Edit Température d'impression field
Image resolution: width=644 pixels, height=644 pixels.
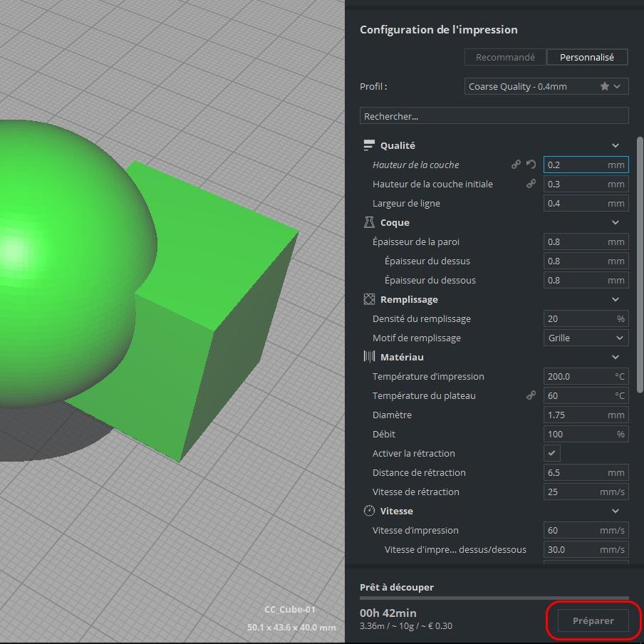tap(586, 376)
